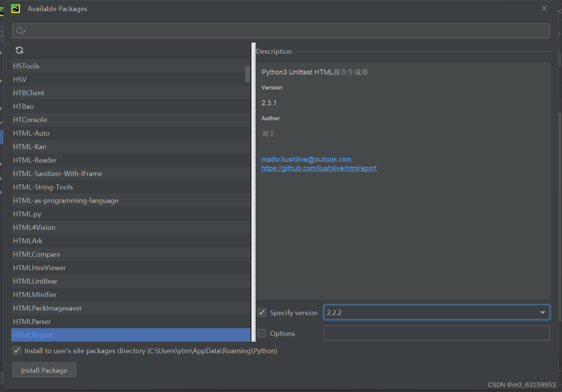Select HTMLMinifier package
The width and height of the screenshot is (562, 392).
pyautogui.click(x=131, y=295)
